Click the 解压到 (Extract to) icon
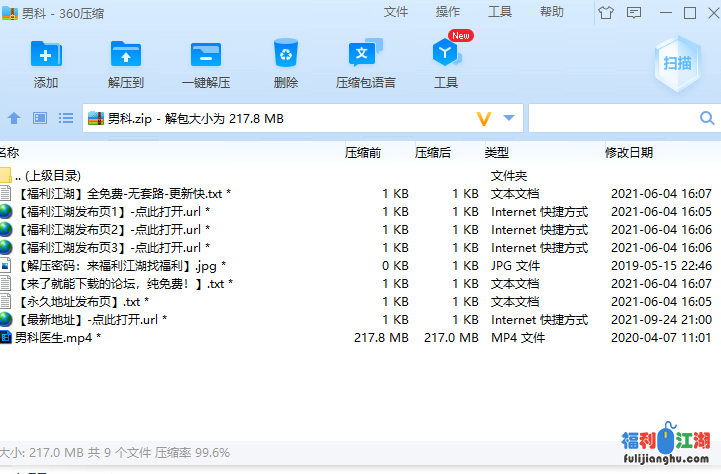This screenshot has height=474, width=721. 126,55
